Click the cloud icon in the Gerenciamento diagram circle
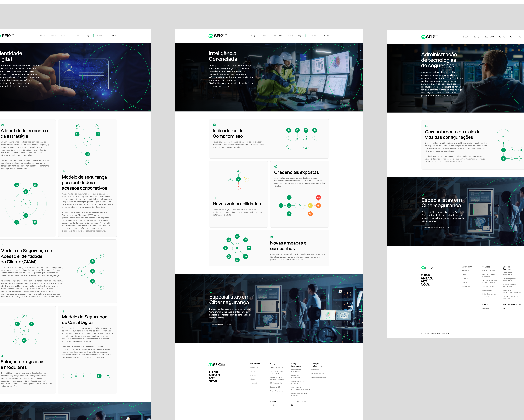 [x=503, y=136]
